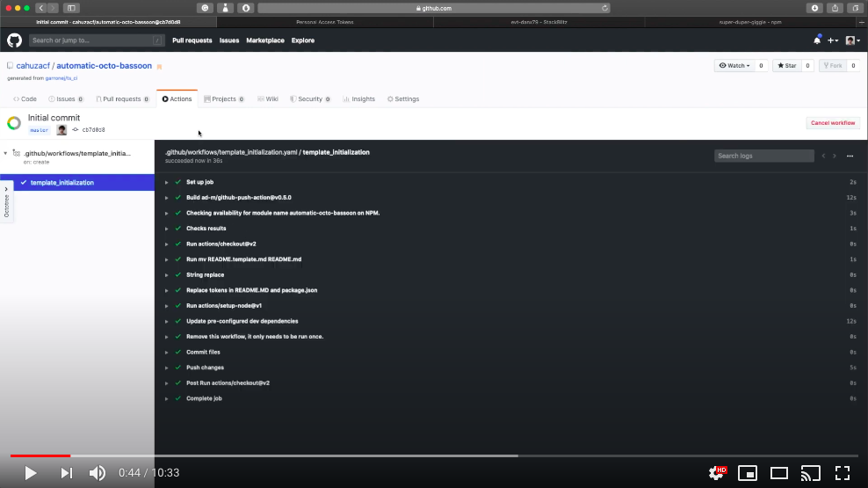868x488 pixels.
Task: Click Pull requests in top navigation
Action: point(192,40)
